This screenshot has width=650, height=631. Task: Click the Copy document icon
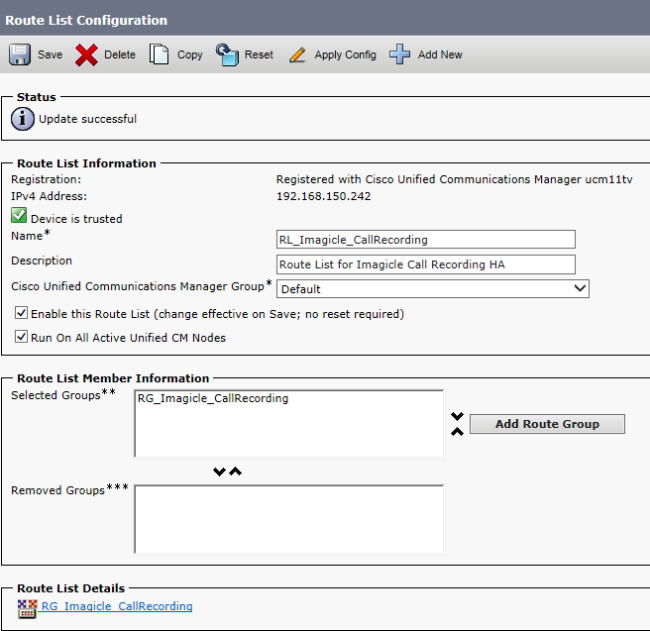159,54
